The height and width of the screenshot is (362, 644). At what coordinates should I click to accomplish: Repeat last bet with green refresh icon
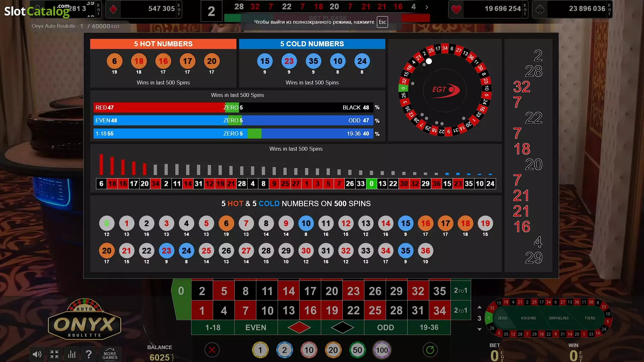coord(430,350)
